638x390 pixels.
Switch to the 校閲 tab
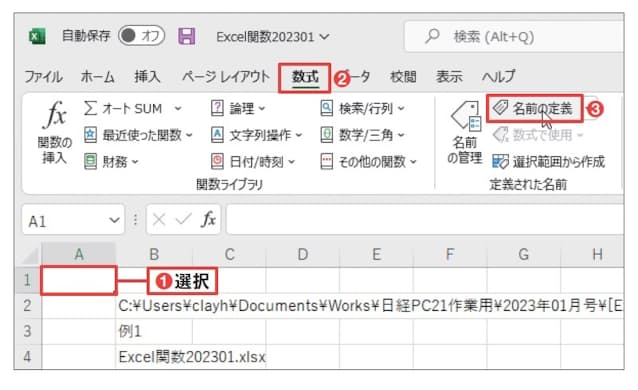pos(403,77)
